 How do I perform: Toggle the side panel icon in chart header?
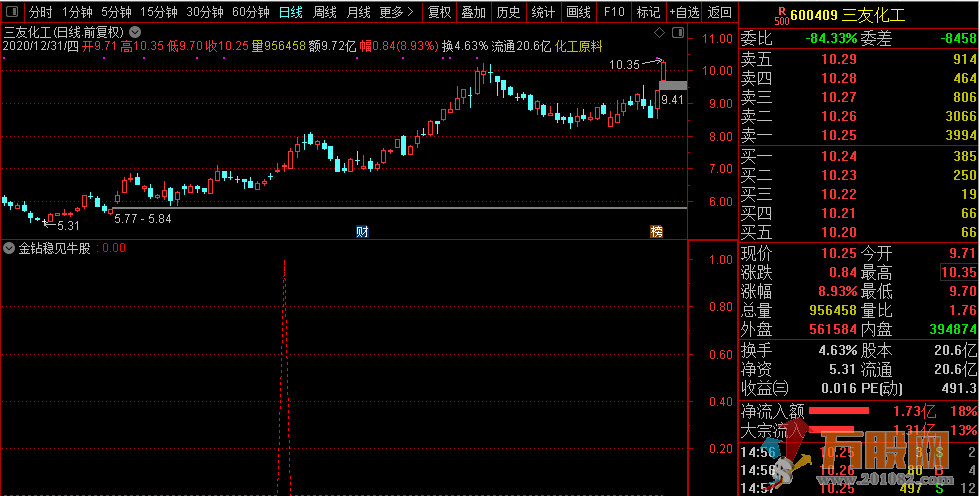678,32
